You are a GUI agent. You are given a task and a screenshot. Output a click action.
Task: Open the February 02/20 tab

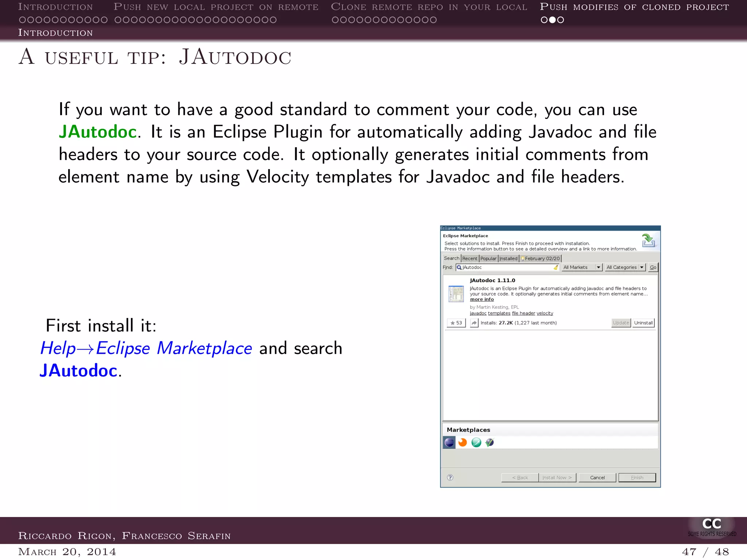click(540, 258)
